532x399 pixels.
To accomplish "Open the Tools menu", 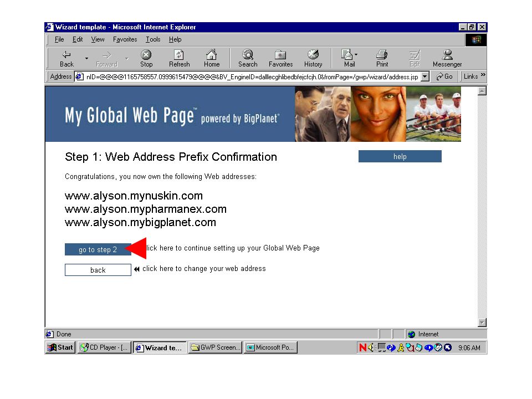I will point(153,39).
